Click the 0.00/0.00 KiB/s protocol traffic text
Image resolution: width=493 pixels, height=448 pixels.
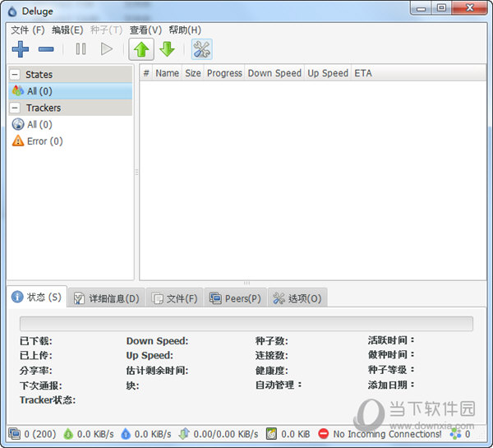pyautogui.click(x=226, y=434)
